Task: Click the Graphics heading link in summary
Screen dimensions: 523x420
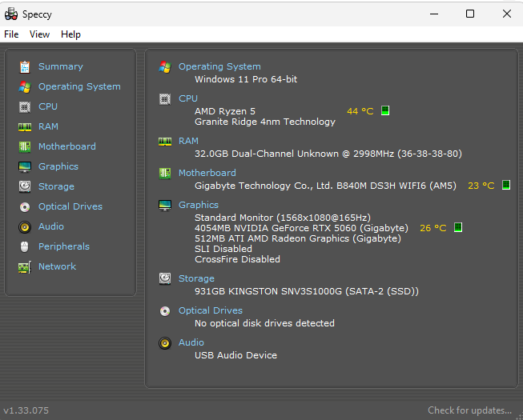Action: coord(199,205)
